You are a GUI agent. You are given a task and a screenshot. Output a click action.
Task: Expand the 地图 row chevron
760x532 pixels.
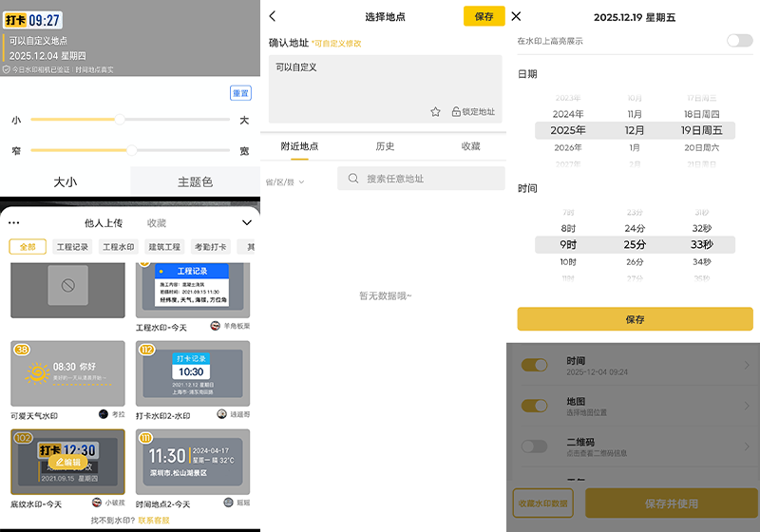(747, 406)
